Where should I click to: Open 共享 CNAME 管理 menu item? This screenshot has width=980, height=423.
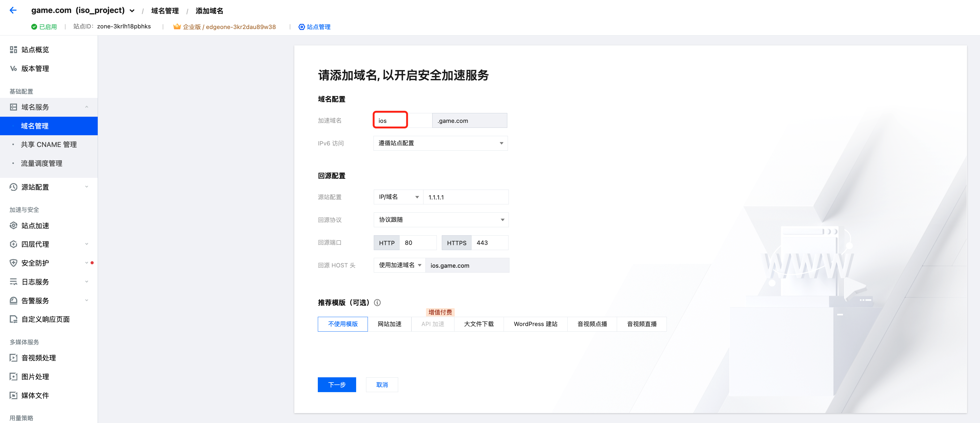[49, 144]
